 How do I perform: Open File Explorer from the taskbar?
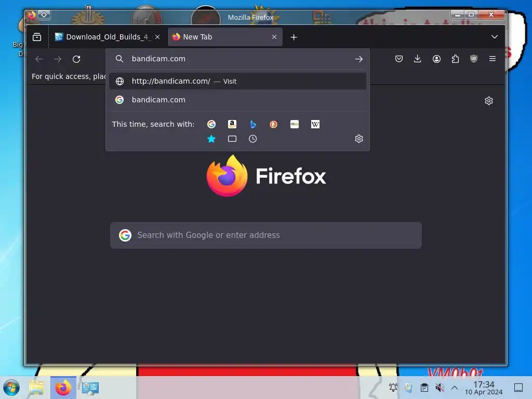tap(37, 388)
